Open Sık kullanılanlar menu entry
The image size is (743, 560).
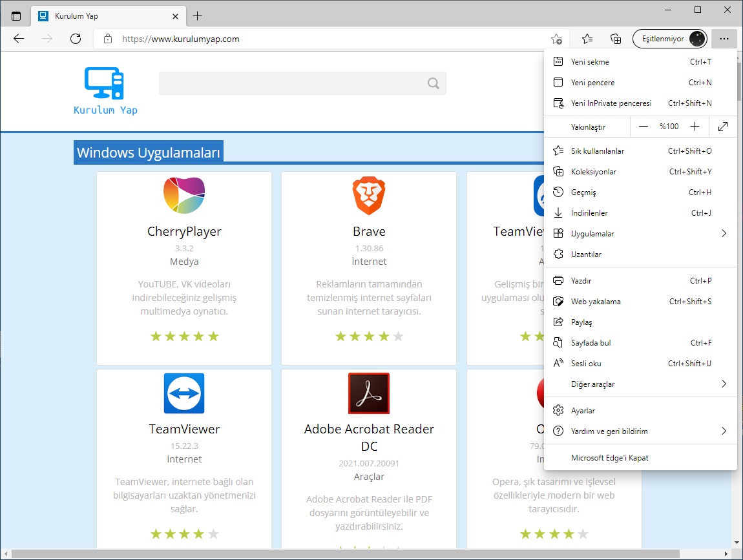click(640, 151)
